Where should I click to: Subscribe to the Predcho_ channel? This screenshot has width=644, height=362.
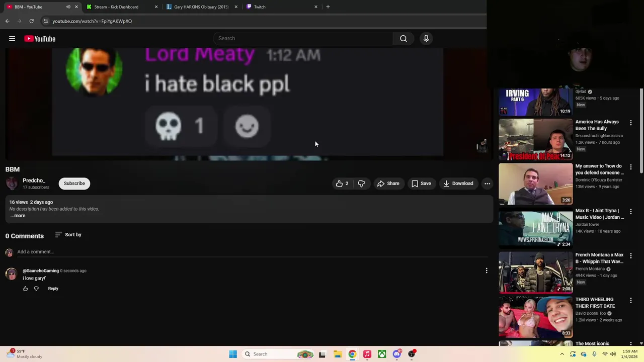(x=74, y=184)
